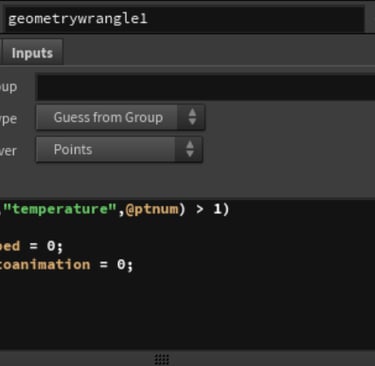Click the "= 0;" on the first assignment line
375x366 pixels.
tap(46, 246)
